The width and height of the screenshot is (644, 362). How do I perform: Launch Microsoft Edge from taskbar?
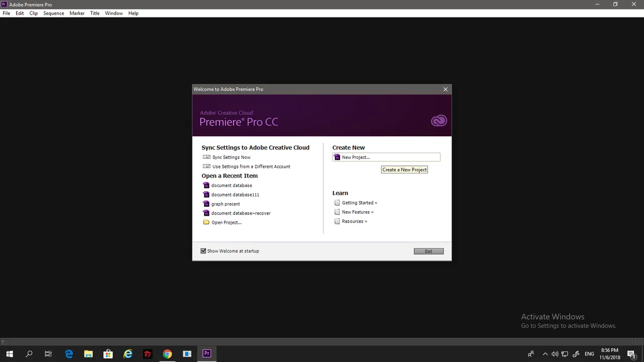pyautogui.click(x=69, y=354)
